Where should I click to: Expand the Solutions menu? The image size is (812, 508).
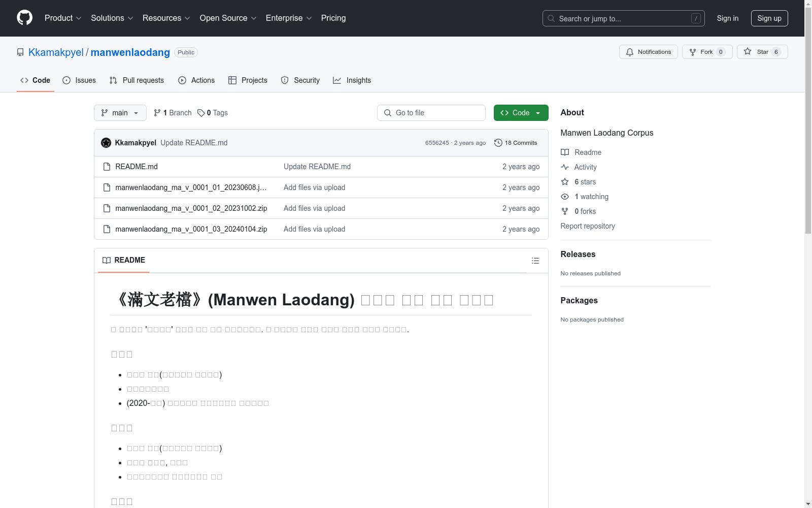[x=112, y=18]
